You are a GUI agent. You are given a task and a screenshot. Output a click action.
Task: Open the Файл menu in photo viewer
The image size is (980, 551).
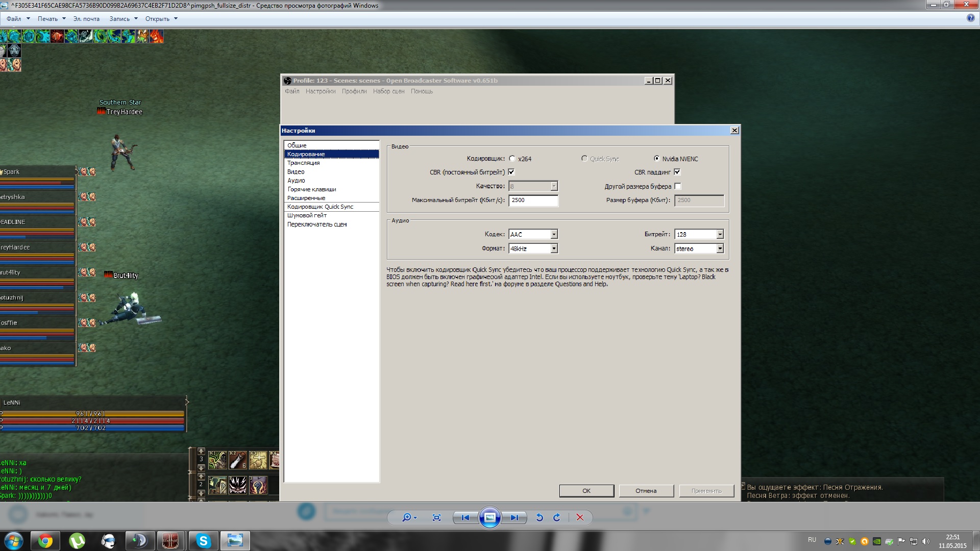click(14, 19)
